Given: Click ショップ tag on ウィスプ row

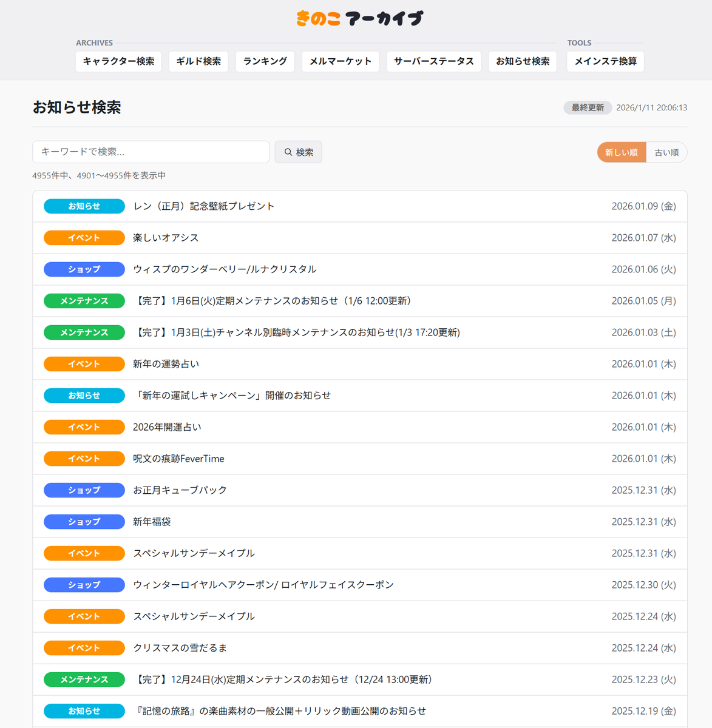Looking at the screenshot, I should point(84,269).
